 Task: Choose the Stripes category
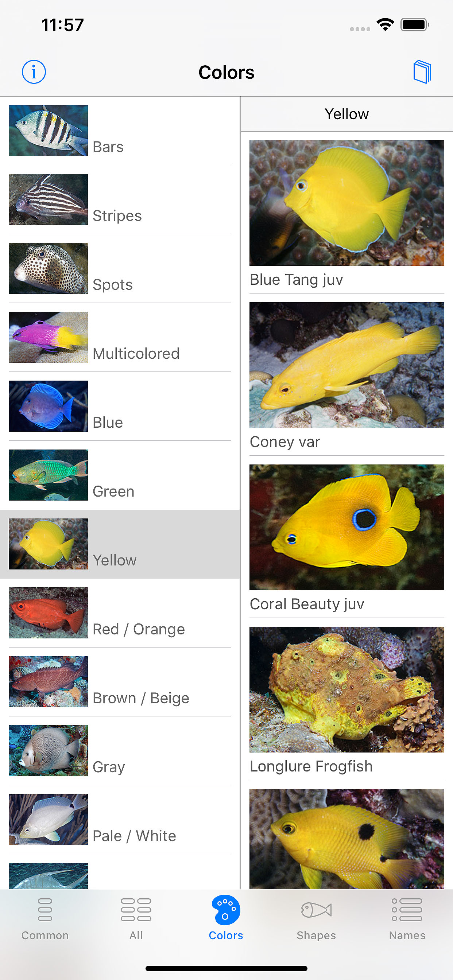coord(120,200)
